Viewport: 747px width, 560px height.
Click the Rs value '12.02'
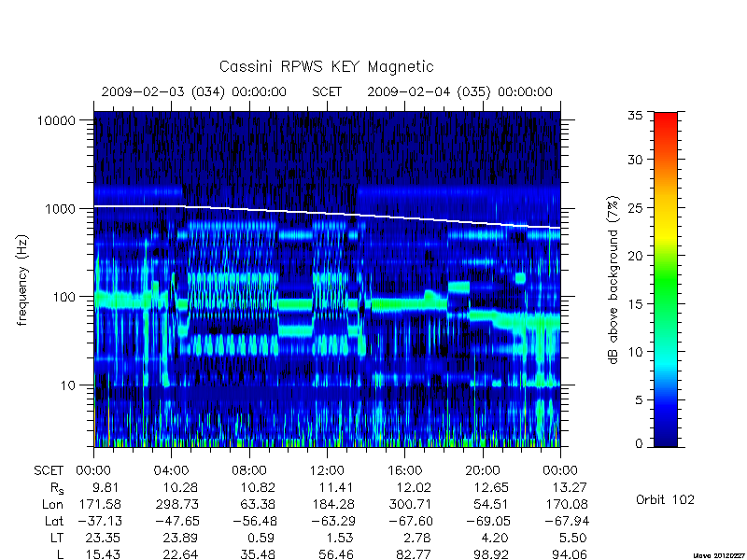click(414, 487)
